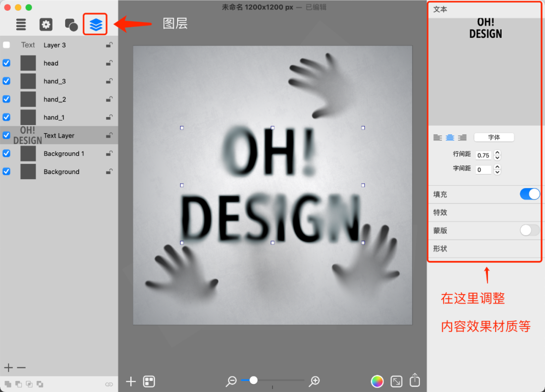Hide the hand_3 layer
This screenshot has height=392, width=545.
point(7,81)
